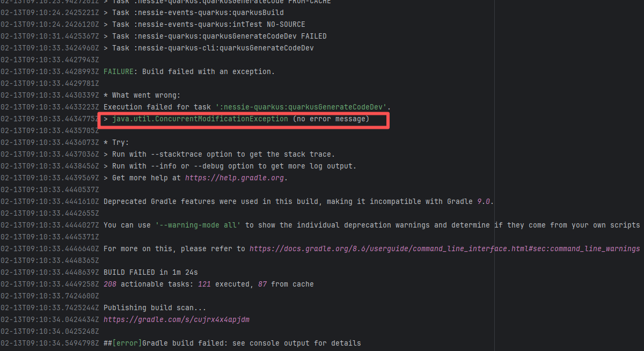This screenshot has height=351, width=644.
Task: Click the 'Run with --stacktrace option' line
Action: (219, 154)
